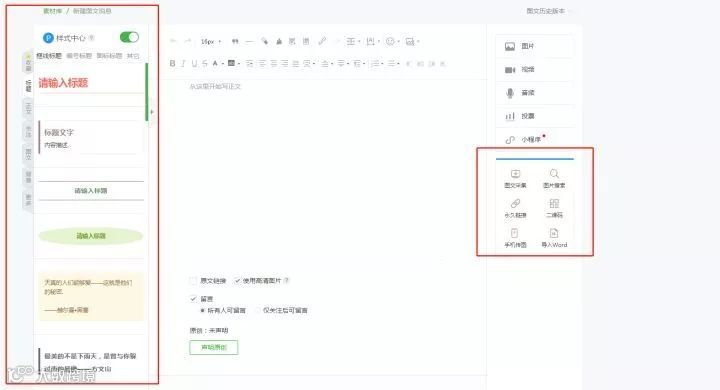Uncheck the 使用高清图片 checkbox
The width and height of the screenshot is (720, 390).
tap(237, 280)
